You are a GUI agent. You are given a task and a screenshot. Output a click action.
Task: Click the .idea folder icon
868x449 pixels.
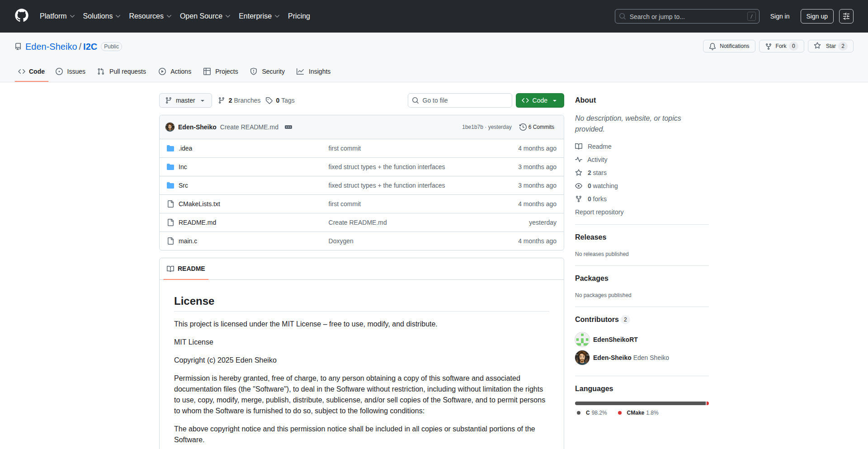170,148
